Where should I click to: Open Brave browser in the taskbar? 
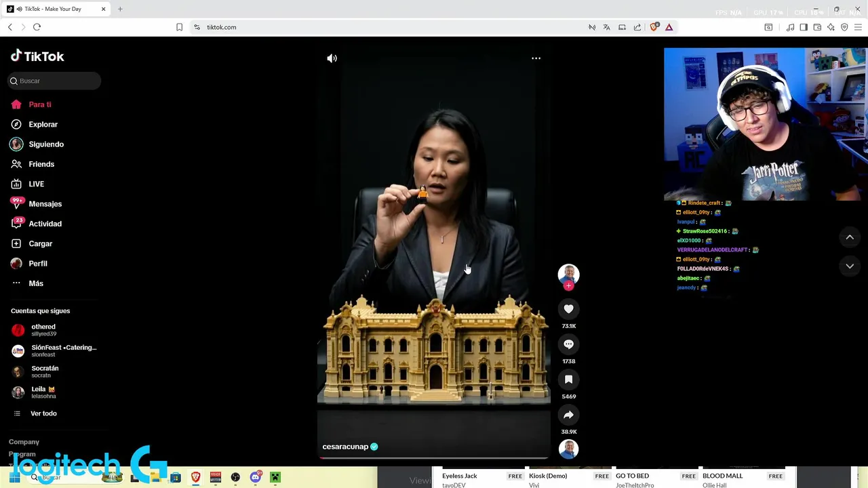[195, 477]
